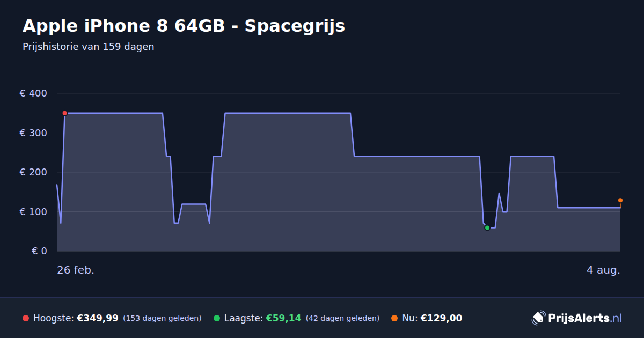Viewport: 644px width, 338px height.
Task: Click the € 400 y-axis label
Action: 33,93
